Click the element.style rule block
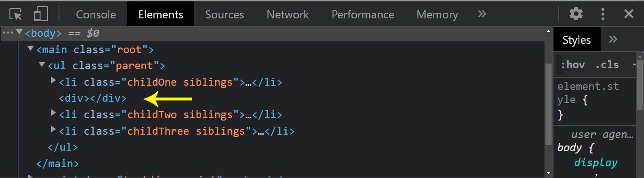This screenshot has height=178, width=644. click(x=595, y=101)
